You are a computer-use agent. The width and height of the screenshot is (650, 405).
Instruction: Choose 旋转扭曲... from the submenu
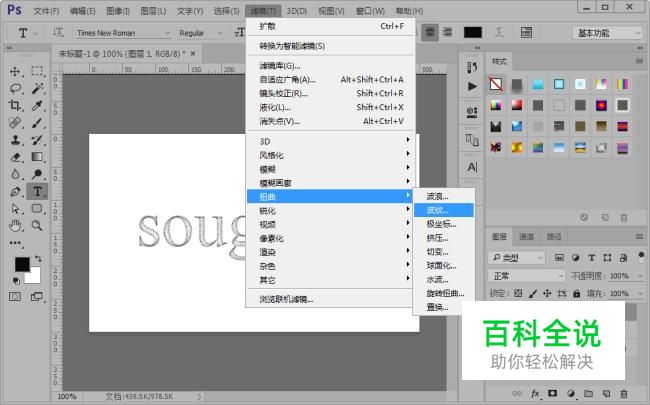point(444,293)
